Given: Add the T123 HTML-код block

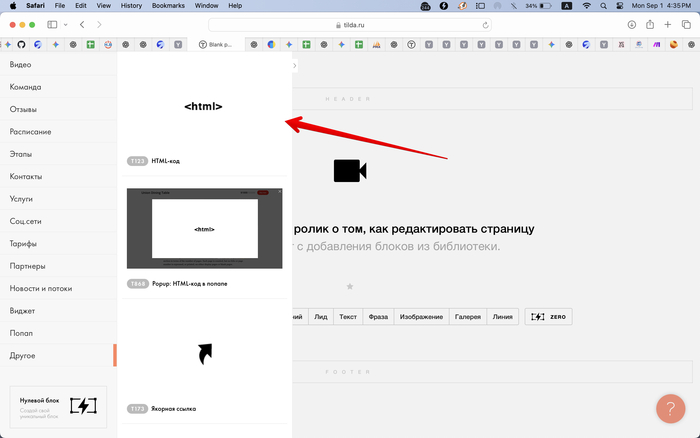Looking at the screenshot, I should [203, 107].
